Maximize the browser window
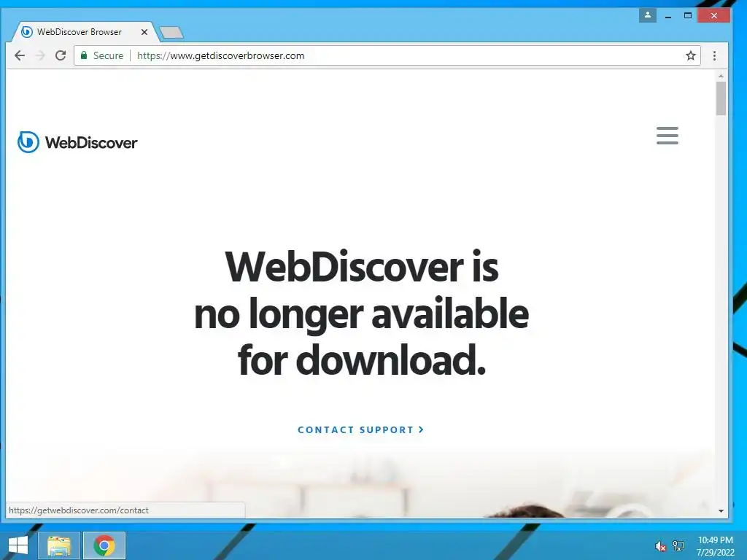Screen dimensions: 747x560 [x=687, y=16]
